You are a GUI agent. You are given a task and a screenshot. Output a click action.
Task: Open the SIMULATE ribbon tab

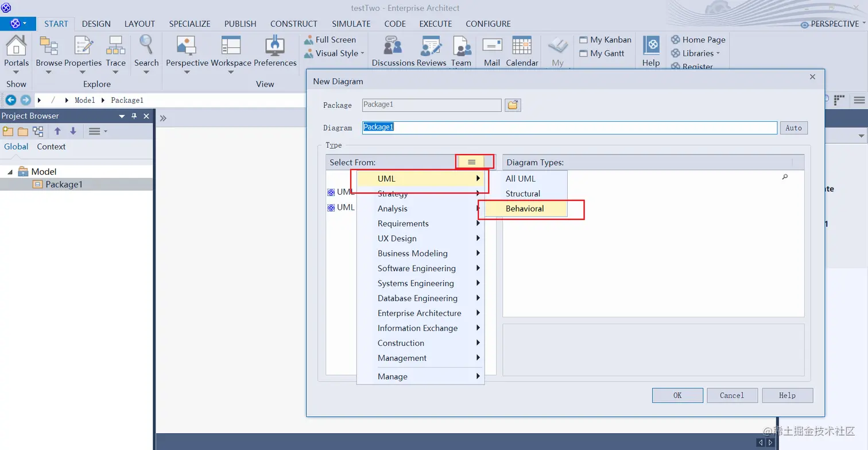[x=351, y=24]
